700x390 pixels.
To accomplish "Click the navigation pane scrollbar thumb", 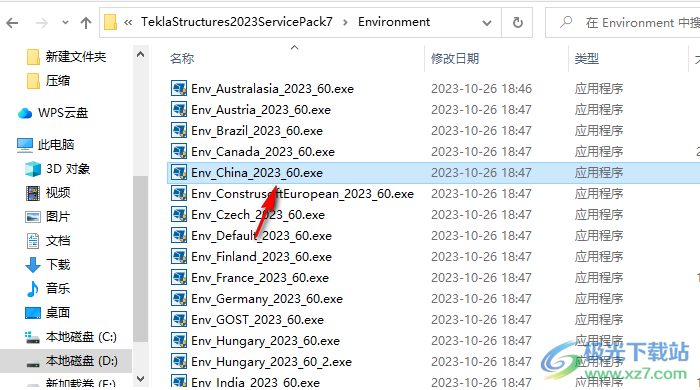I will pyautogui.click(x=140, y=259).
